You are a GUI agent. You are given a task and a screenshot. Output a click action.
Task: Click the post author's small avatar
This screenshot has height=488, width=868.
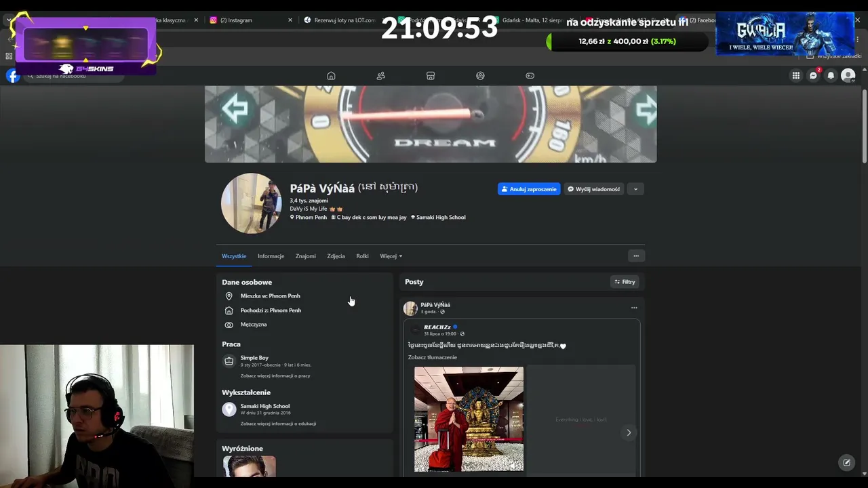410,308
